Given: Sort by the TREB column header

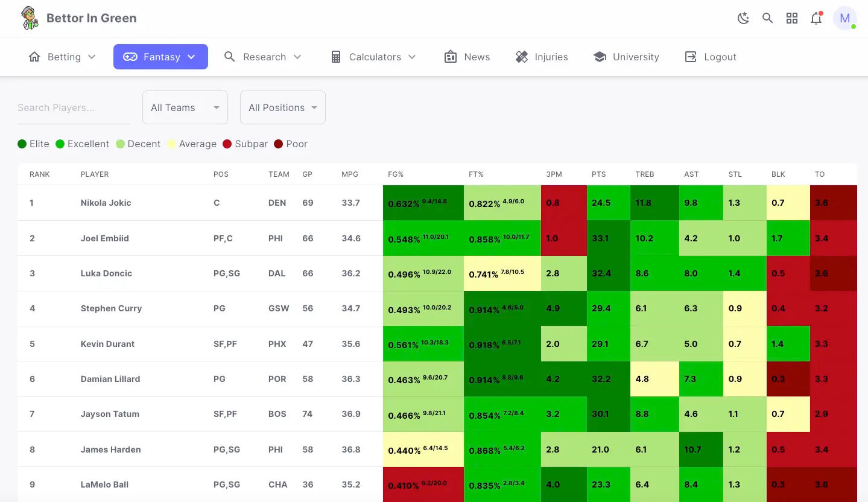Looking at the screenshot, I should point(645,174).
